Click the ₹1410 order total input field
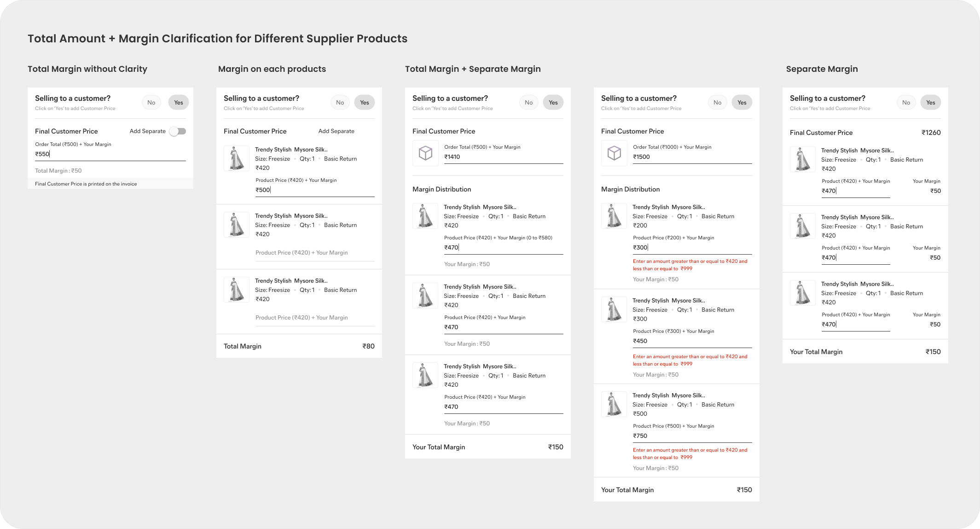The image size is (980, 529). [504, 157]
